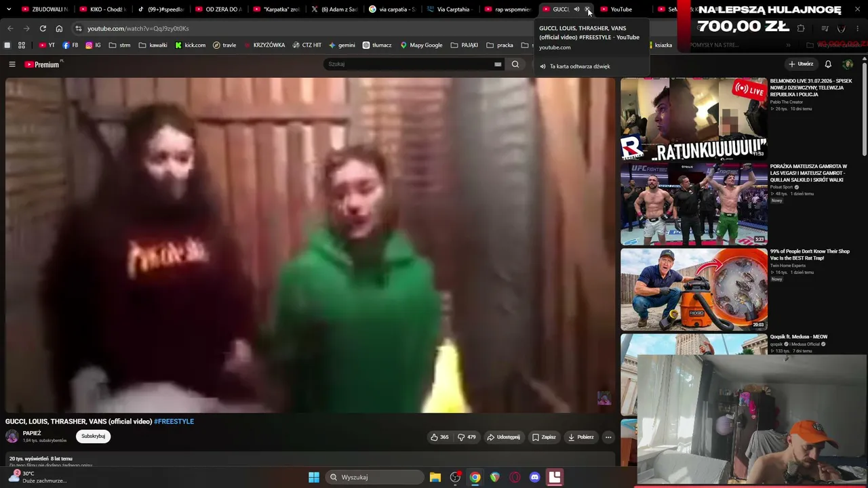Viewport: 868px width, 488px height.
Task: Click the Windows taskbar Wyszukaj search box
Action: 374,477
